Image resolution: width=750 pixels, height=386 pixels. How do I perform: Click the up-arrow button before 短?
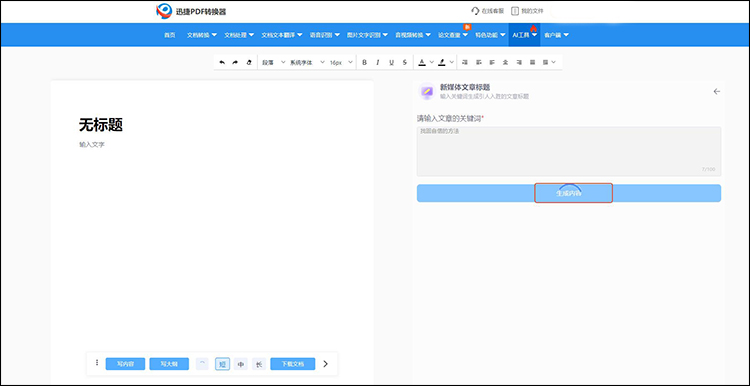pyautogui.click(x=202, y=364)
